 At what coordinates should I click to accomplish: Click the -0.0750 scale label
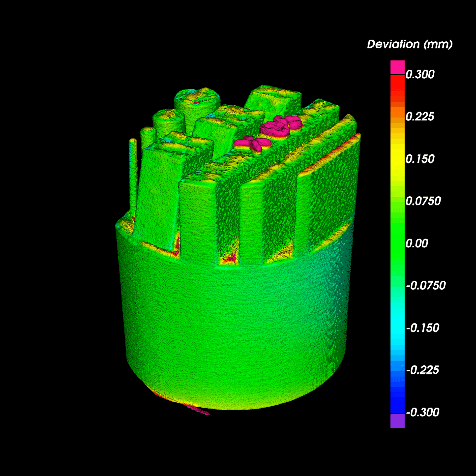coord(425,286)
